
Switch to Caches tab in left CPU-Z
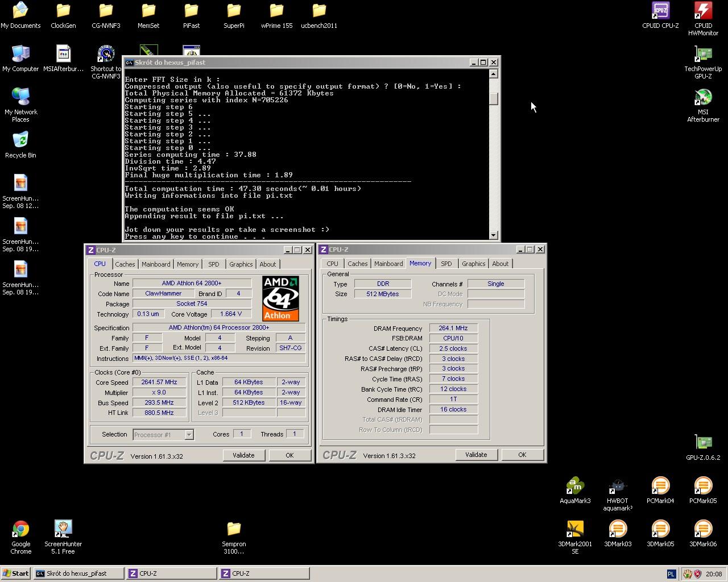(x=125, y=264)
